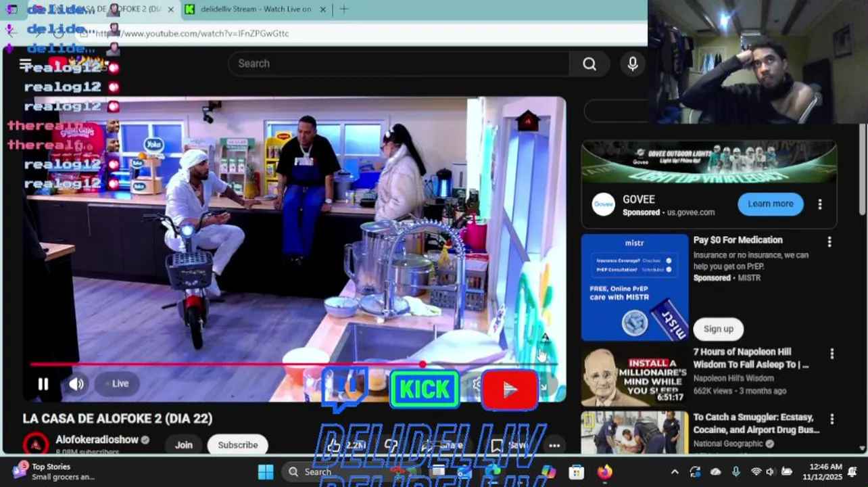Click the GOVEE outdoor lights banner
This screenshot has width=868, height=487.
[x=709, y=162]
